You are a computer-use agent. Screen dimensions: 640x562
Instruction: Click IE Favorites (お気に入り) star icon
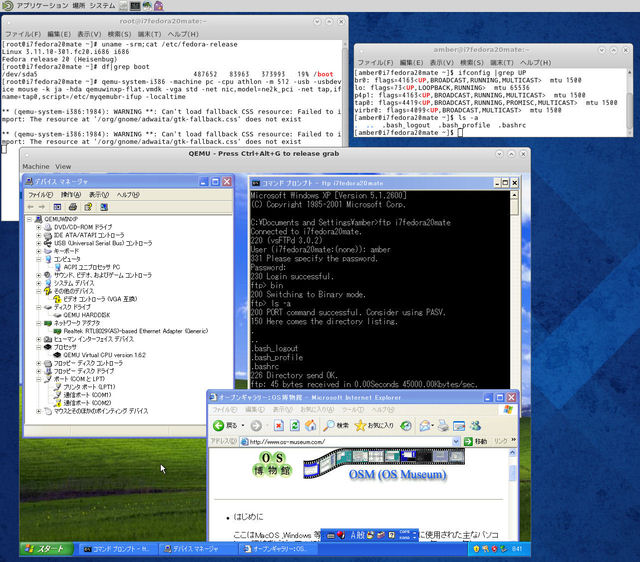[x=360, y=426]
